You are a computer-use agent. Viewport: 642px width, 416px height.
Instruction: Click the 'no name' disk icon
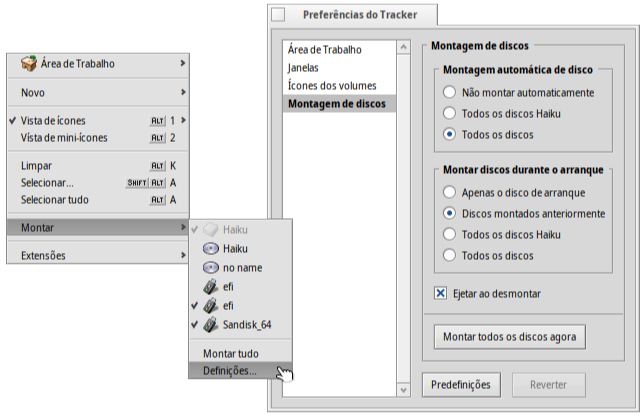(210, 267)
